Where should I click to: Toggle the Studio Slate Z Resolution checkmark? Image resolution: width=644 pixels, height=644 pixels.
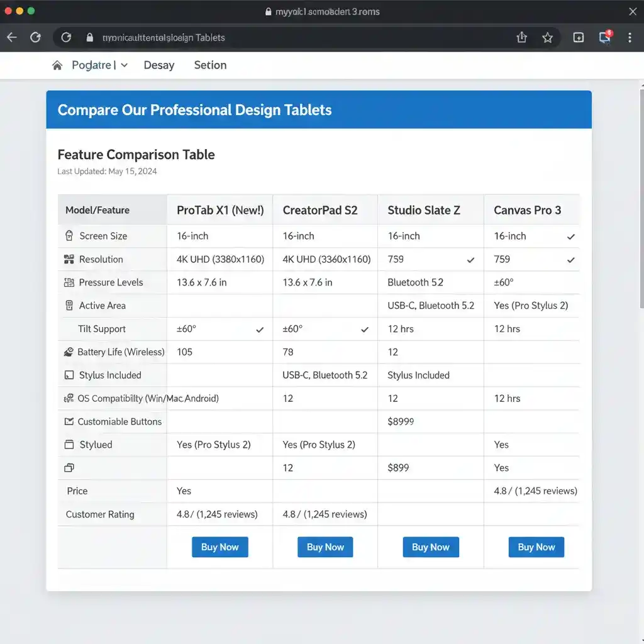[470, 260]
